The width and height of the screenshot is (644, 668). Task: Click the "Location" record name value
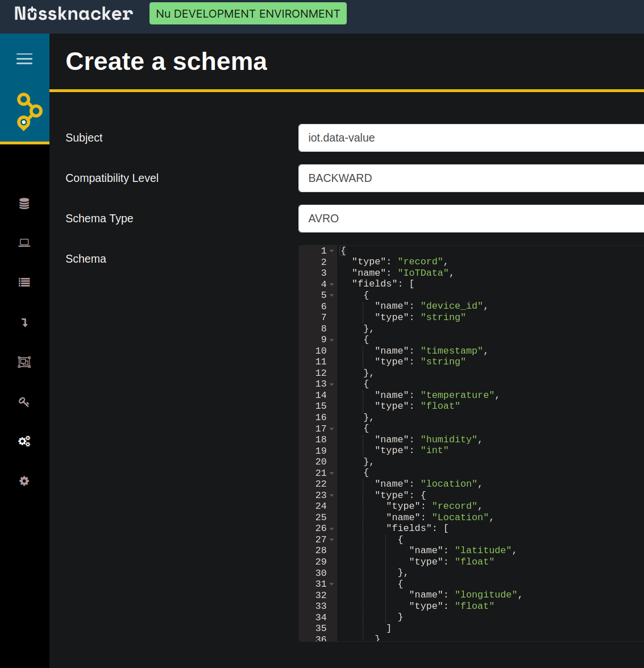460,517
